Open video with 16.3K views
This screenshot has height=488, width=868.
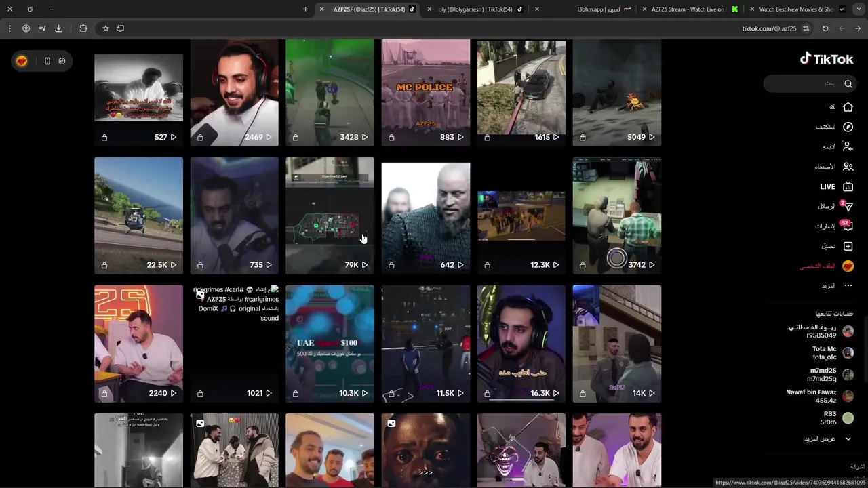[521, 344]
